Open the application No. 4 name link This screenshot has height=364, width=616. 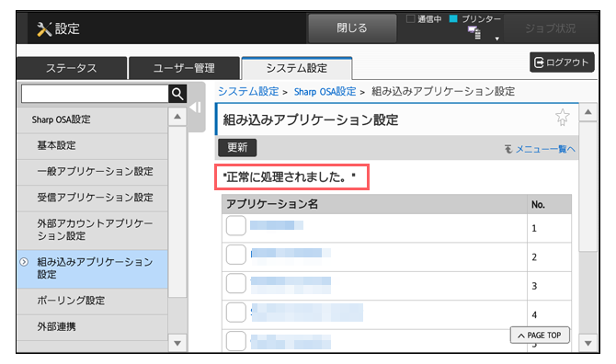tap(306, 313)
